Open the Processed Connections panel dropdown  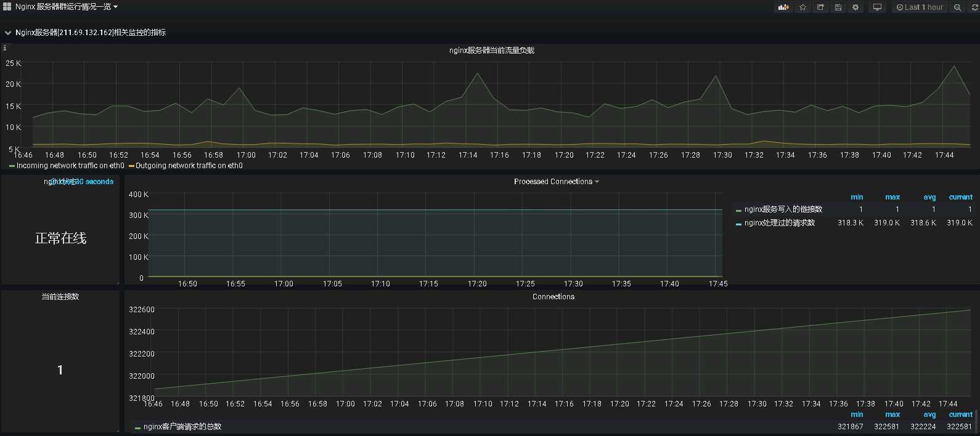point(556,182)
